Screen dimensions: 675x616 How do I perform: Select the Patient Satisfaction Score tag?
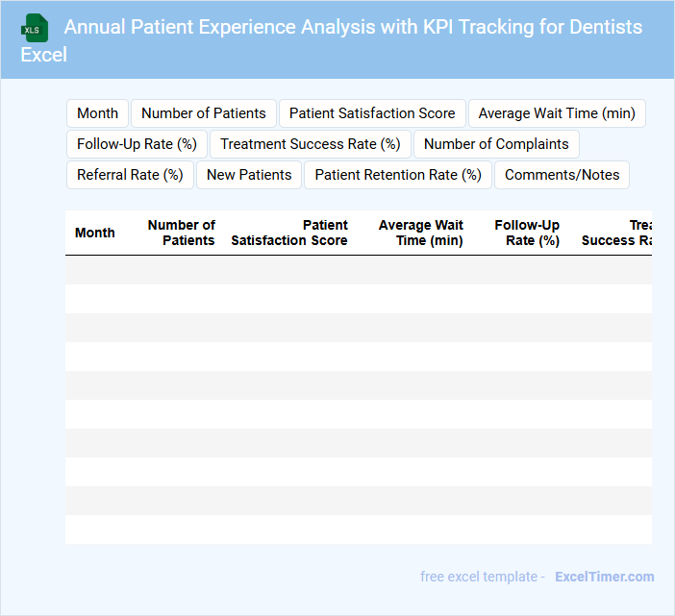372,113
